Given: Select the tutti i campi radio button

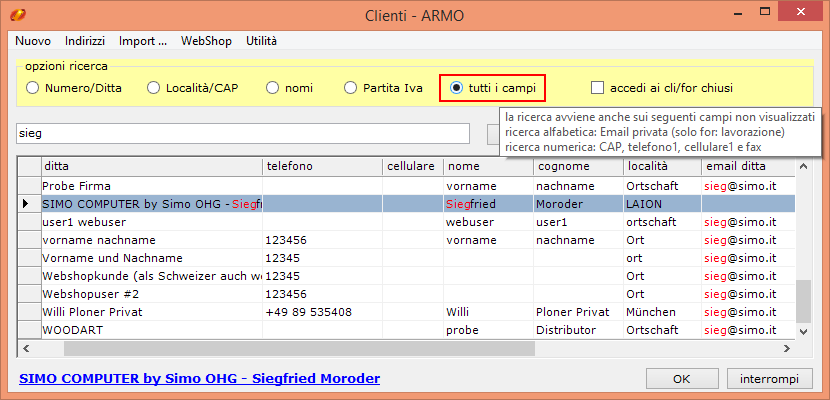Looking at the screenshot, I should 456,88.
